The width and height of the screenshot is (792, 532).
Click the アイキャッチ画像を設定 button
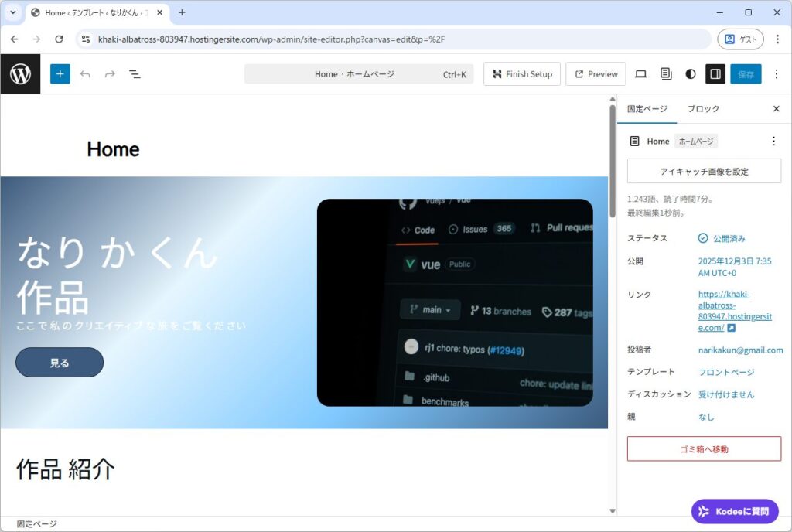(x=704, y=172)
